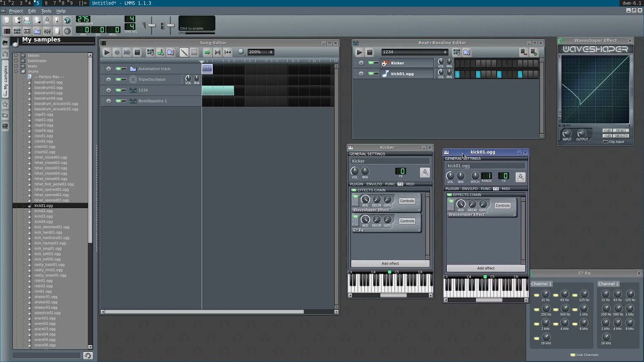The height and width of the screenshot is (362, 644).
Task: Click the master volume slider
Action: pyautogui.click(x=151, y=24)
